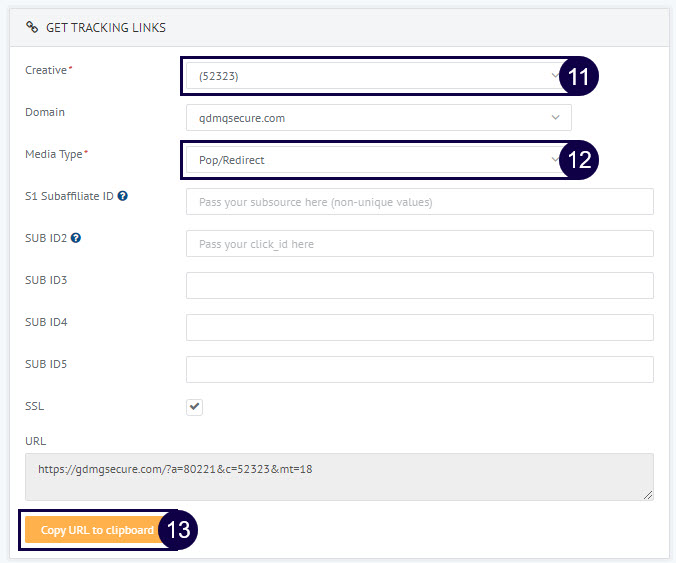
Task: Click the step 12 number badge
Action: (x=578, y=160)
